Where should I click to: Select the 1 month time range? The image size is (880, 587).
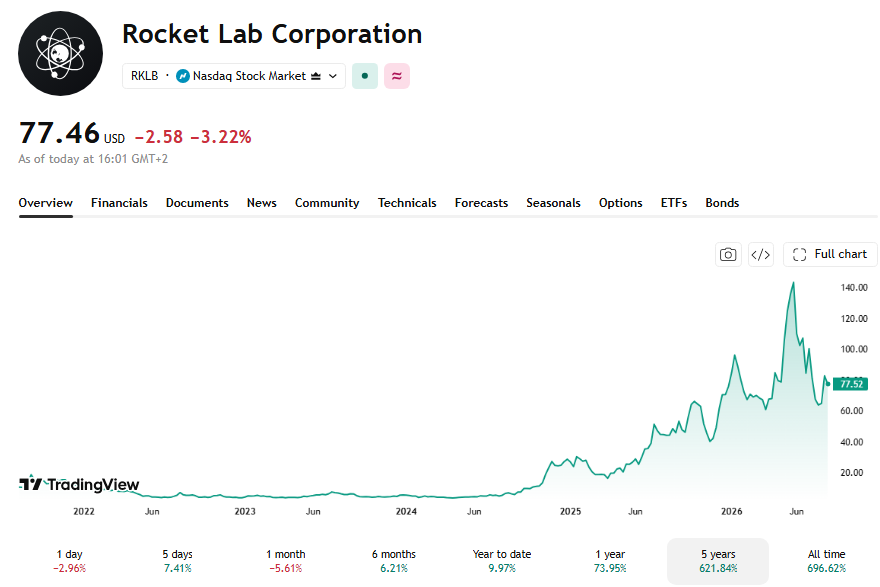point(286,561)
